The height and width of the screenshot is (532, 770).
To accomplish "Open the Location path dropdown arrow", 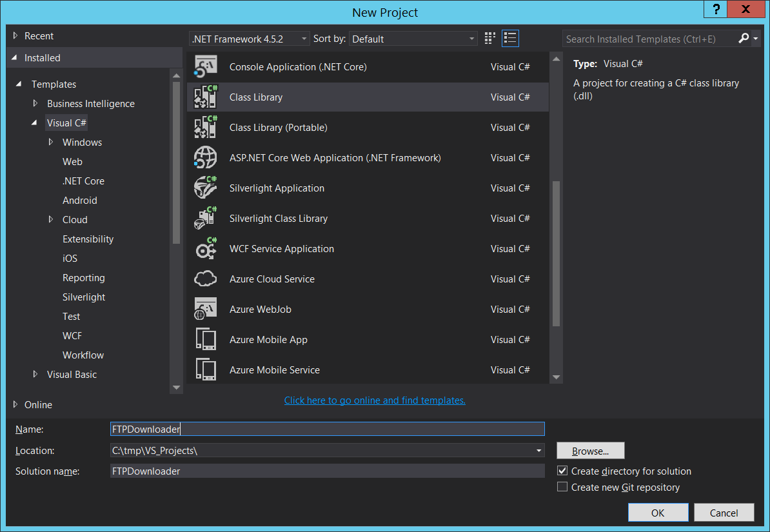I will [538, 451].
